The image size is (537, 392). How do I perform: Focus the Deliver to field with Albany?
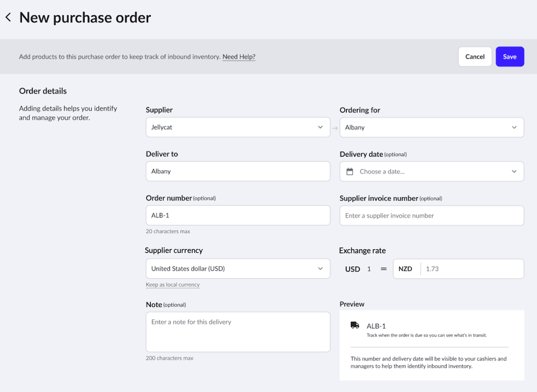[x=238, y=171]
